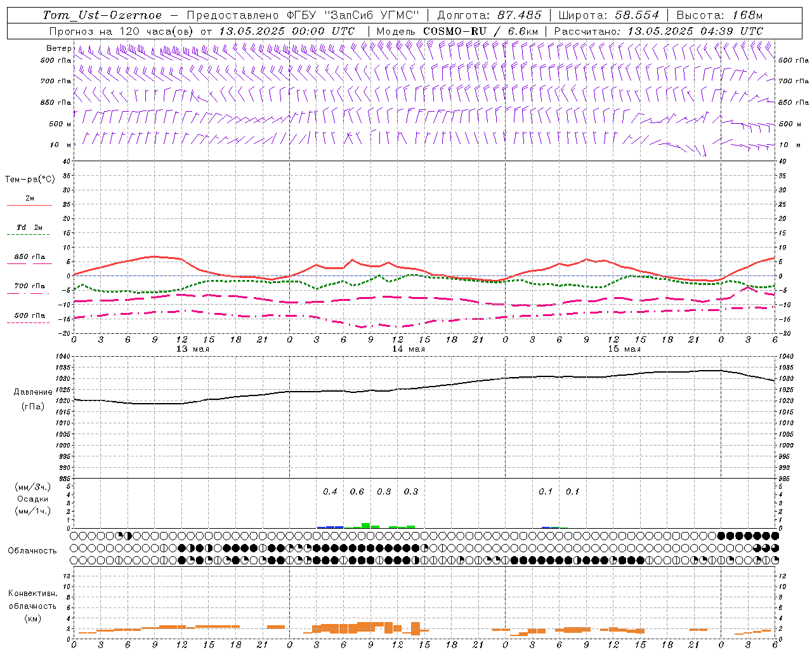Click the elevation value Высота: 168м

click(x=719, y=15)
